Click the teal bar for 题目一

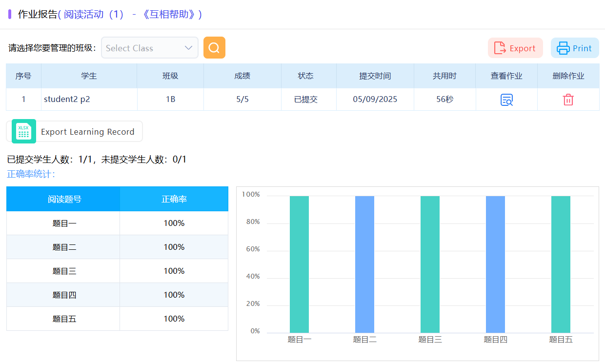(x=299, y=263)
